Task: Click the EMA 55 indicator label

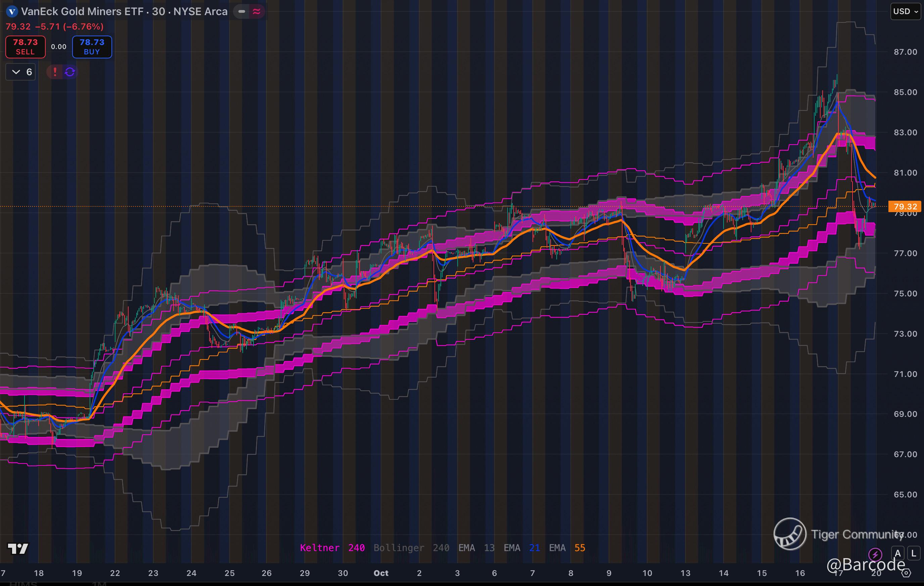Action: pyautogui.click(x=567, y=548)
